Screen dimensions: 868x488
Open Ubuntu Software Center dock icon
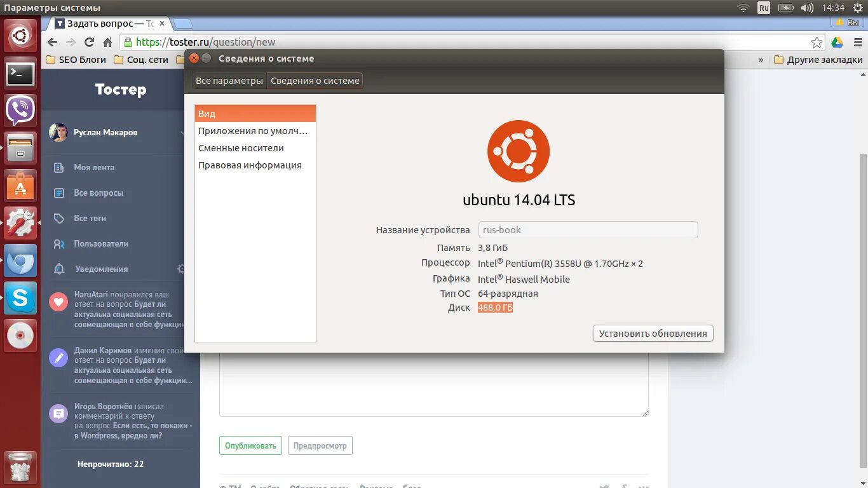click(x=21, y=185)
